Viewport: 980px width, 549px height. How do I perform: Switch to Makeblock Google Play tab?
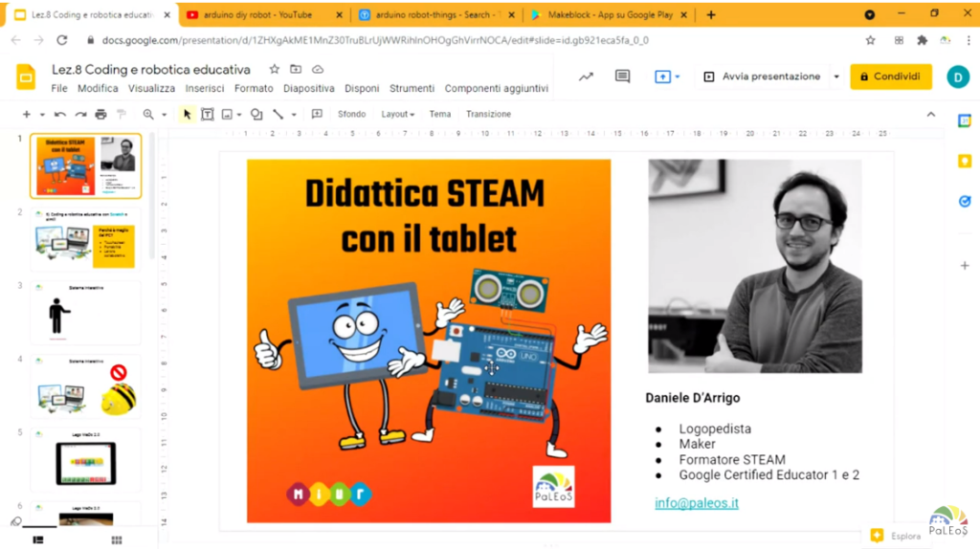[609, 15]
